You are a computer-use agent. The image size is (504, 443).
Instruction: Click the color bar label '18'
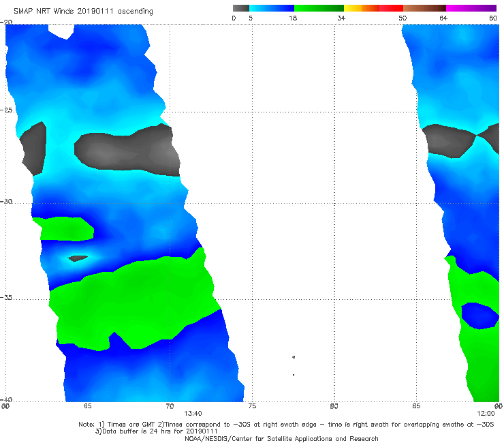(293, 18)
